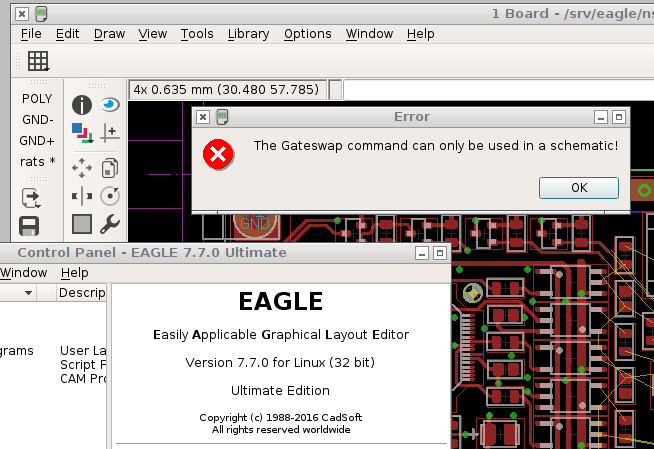This screenshot has height=449, width=654.
Task: Click the 'EAGLE' heading in Control Panel
Action: (281, 301)
